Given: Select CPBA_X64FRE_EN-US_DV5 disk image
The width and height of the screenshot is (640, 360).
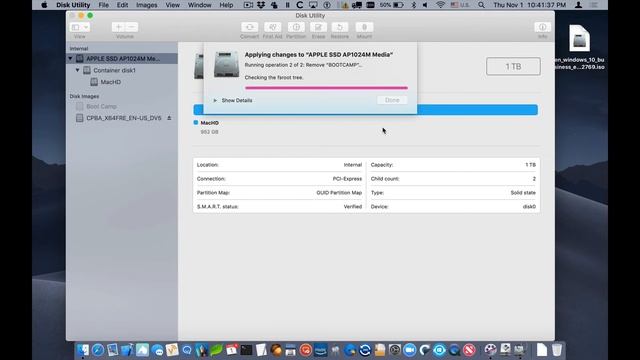Looking at the screenshot, I should 123,118.
